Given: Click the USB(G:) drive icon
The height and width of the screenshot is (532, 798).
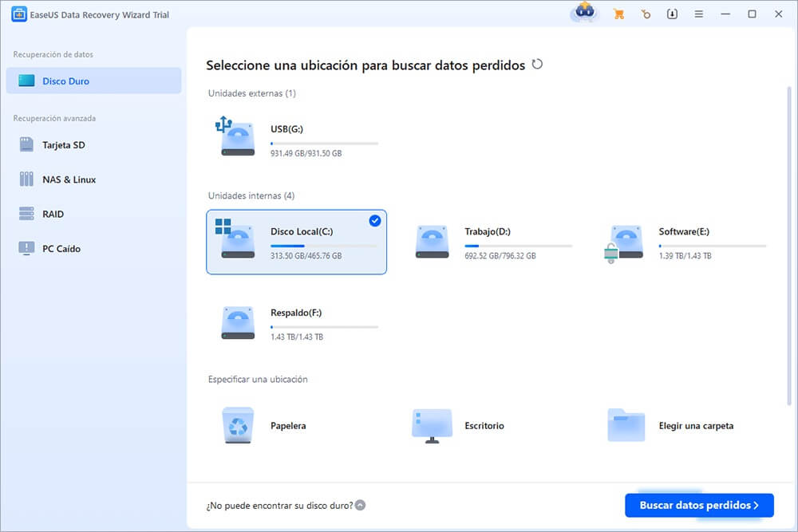Looking at the screenshot, I should (x=235, y=136).
